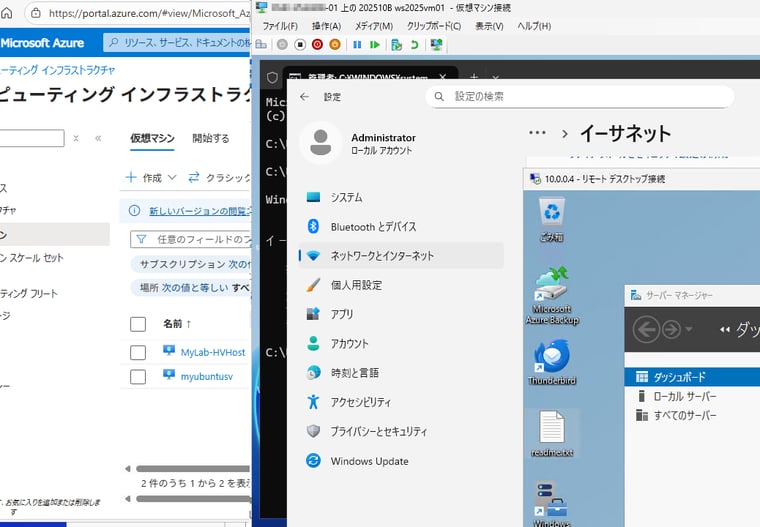The image size is (760, 527).
Task: Expand the 作成 dropdown chevron
Action: (x=172, y=177)
